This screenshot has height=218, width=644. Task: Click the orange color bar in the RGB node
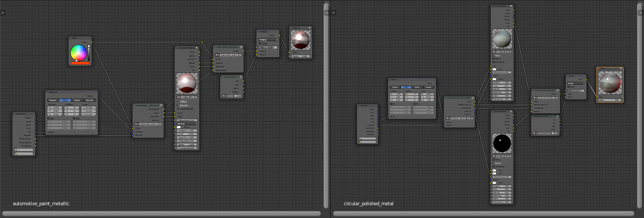(x=80, y=63)
